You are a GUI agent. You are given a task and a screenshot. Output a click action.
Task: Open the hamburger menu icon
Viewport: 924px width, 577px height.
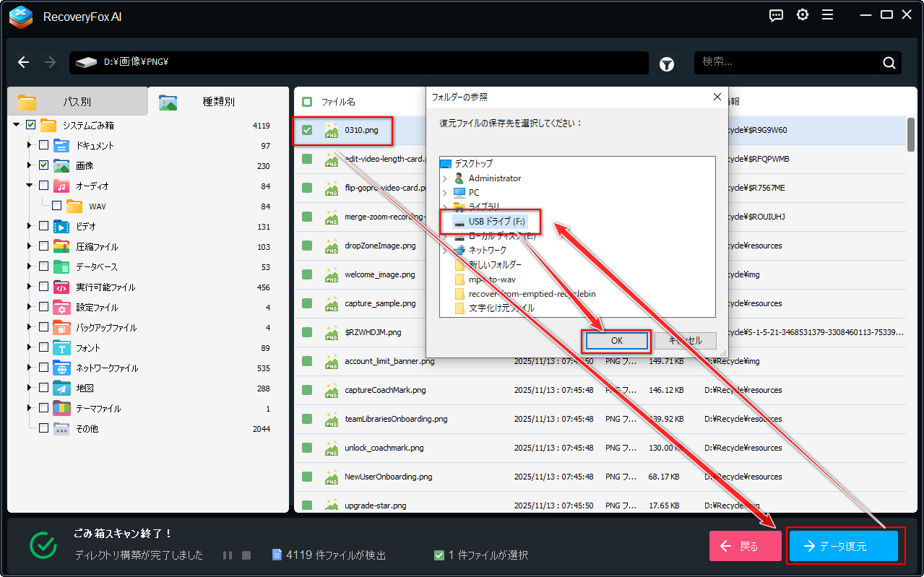828,15
